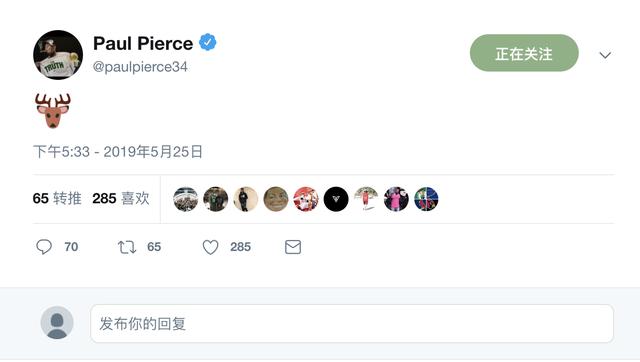Retweet using the retweet arrows icon
The width and height of the screenshot is (640, 362).
tap(127, 247)
